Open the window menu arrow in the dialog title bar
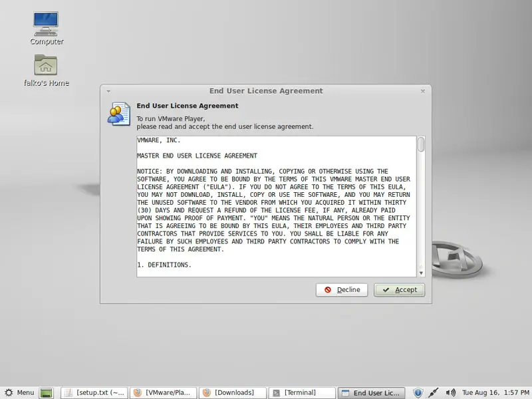Screen dimensions: 532x399 click(108, 91)
